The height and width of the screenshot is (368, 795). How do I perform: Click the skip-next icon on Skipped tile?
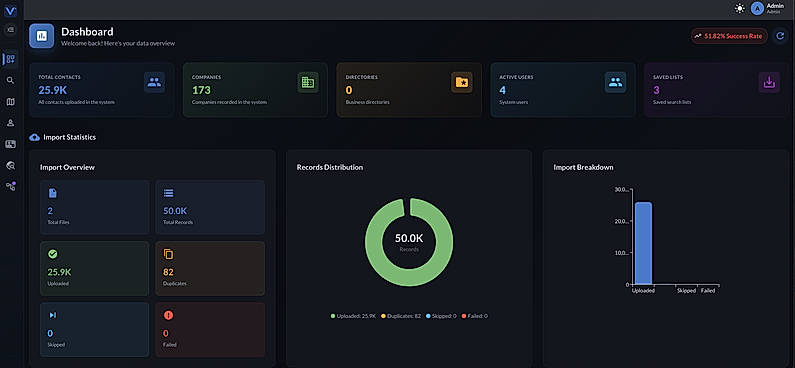(x=53, y=315)
